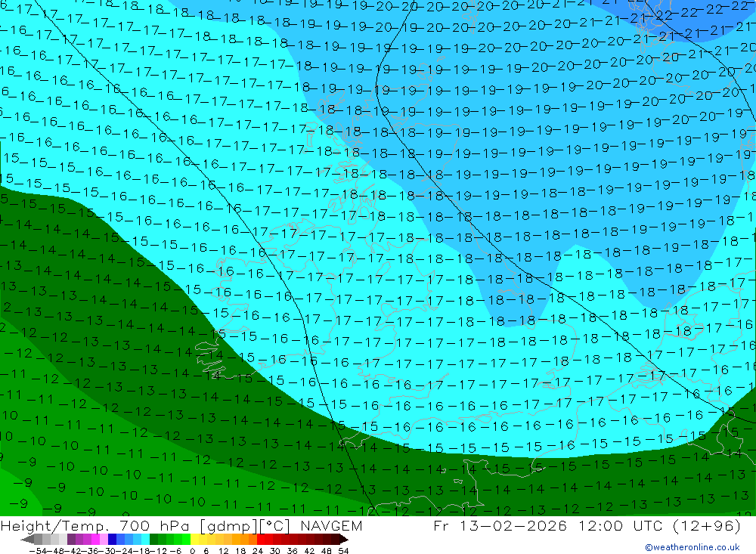Screen dimensions: 756x554
Task: Click the NAVGEM model name in title
Action: 331,526
